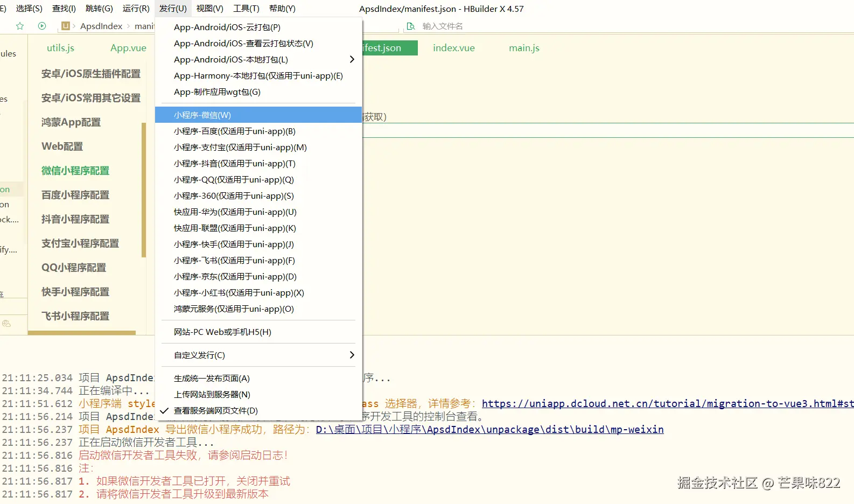Click the 输入文件名 file search field
This screenshot has width=854, height=504.
[443, 26]
